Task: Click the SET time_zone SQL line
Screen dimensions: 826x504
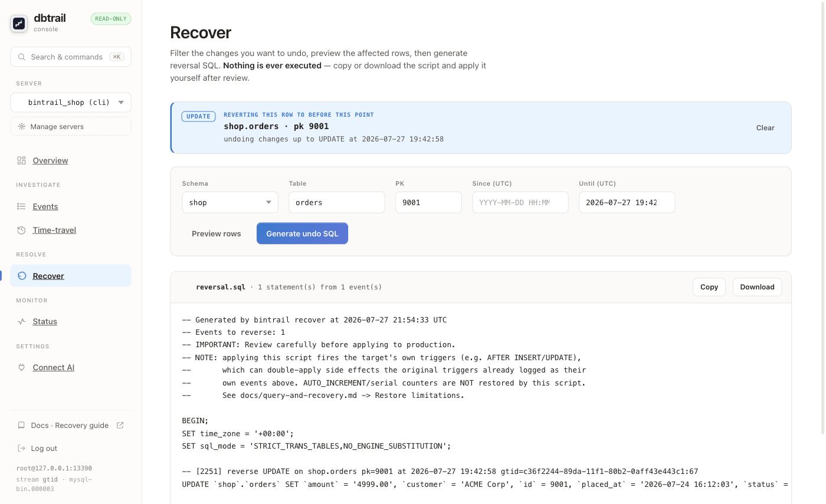Action: 238,433
